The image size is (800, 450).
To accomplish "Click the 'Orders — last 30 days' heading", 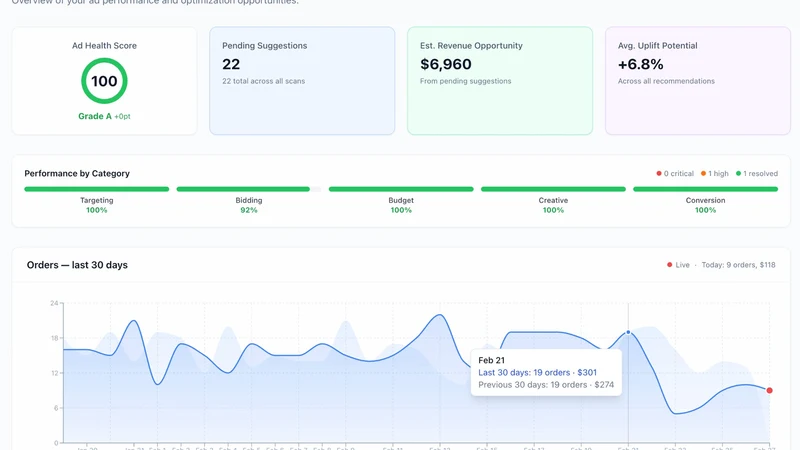I will point(77,265).
